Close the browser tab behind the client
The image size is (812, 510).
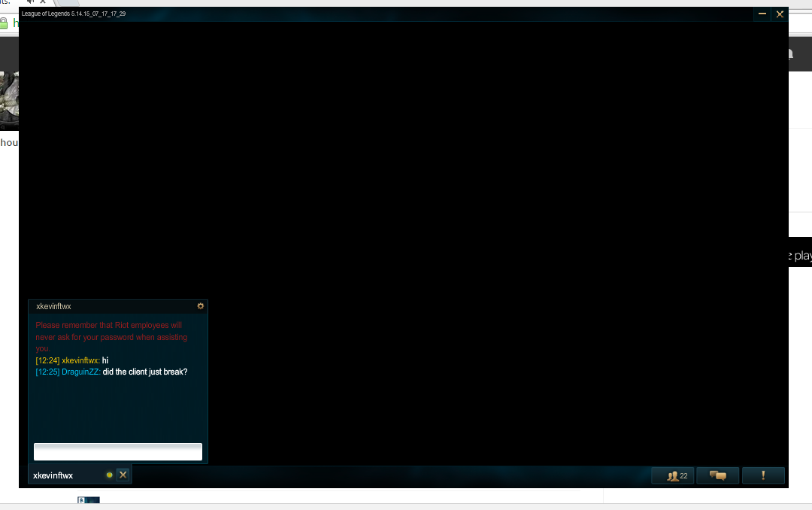pyautogui.click(x=43, y=2)
